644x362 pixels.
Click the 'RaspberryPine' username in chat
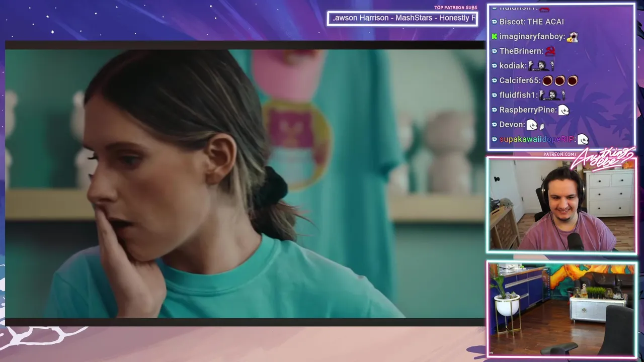pyautogui.click(x=527, y=110)
